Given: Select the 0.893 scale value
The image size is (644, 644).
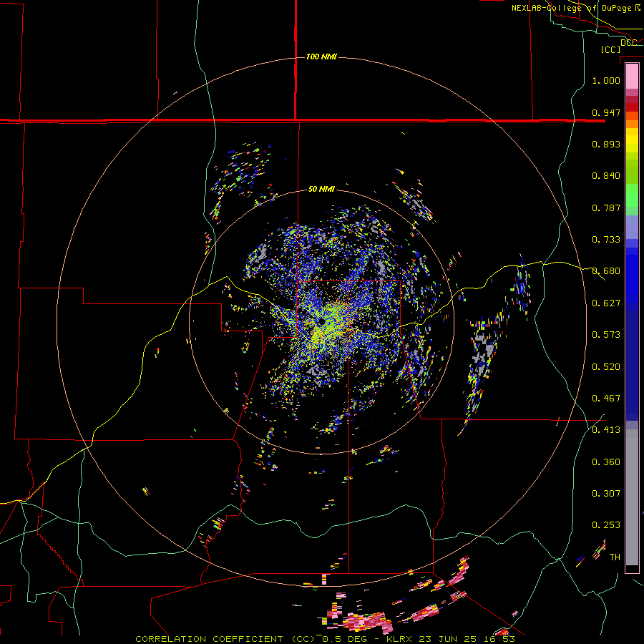Looking at the screenshot, I should 606,144.
